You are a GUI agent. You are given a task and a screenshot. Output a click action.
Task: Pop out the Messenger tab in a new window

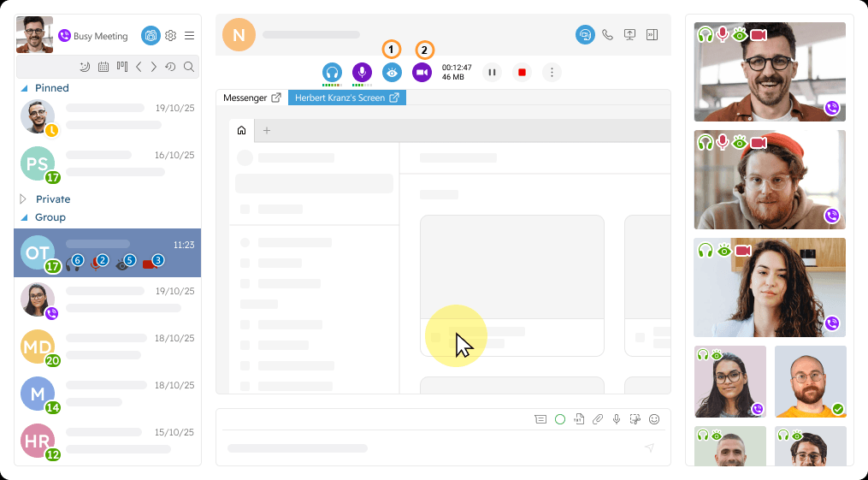pos(276,98)
